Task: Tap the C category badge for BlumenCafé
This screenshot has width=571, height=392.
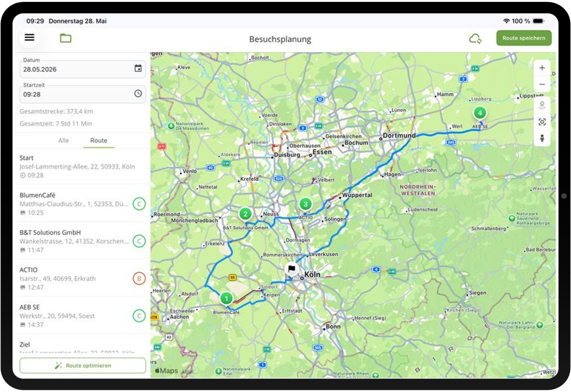Action: click(x=139, y=204)
